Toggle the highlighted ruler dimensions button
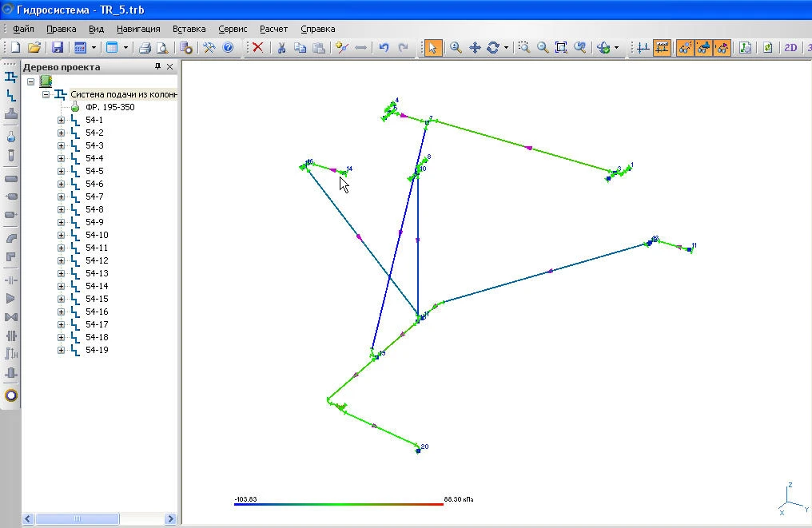 tap(662, 48)
